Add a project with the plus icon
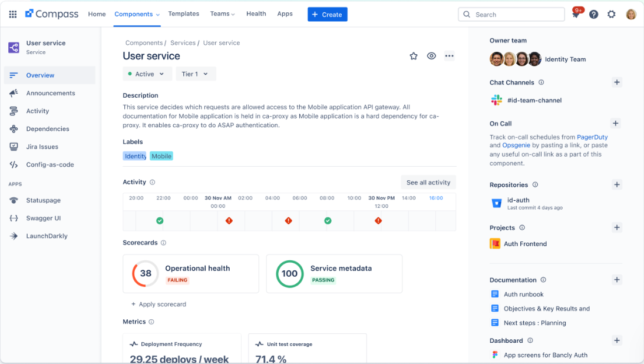 [x=617, y=227]
